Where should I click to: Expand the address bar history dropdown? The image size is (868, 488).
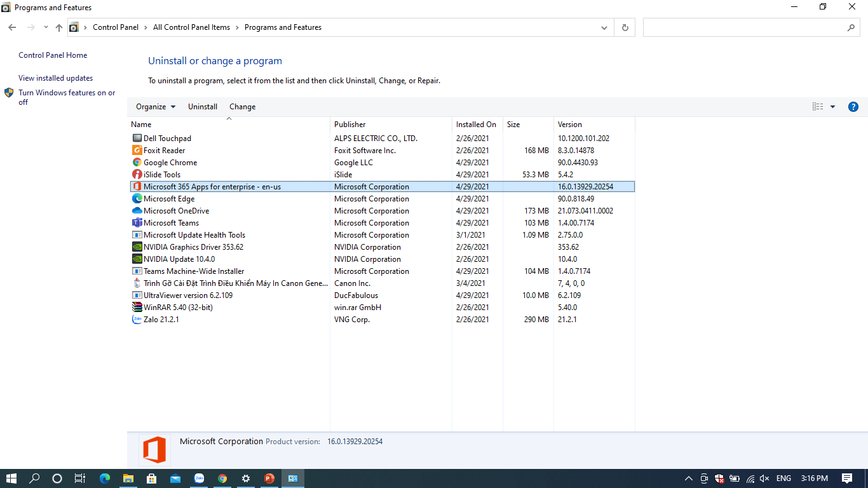pyautogui.click(x=604, y=27)
